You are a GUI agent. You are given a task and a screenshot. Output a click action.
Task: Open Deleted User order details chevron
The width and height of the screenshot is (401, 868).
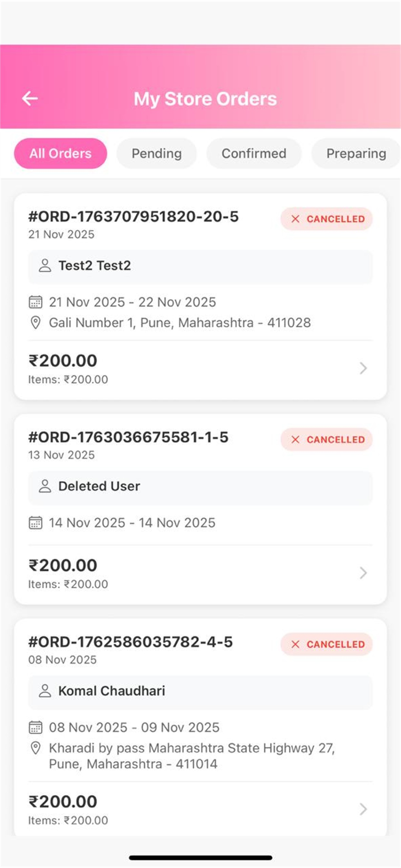[363, 573]
